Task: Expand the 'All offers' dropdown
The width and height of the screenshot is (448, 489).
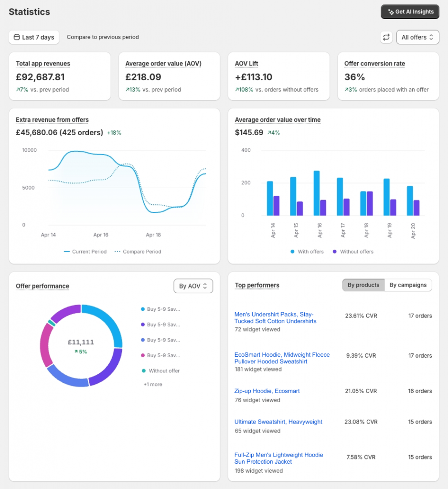Action: point(417,37)
